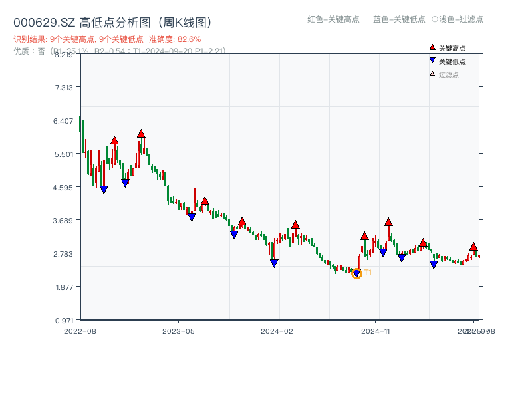This screenshot has width=532, height=399.
Task: Click the small circle before 浅色-过滤点
Action: (435, 19)
